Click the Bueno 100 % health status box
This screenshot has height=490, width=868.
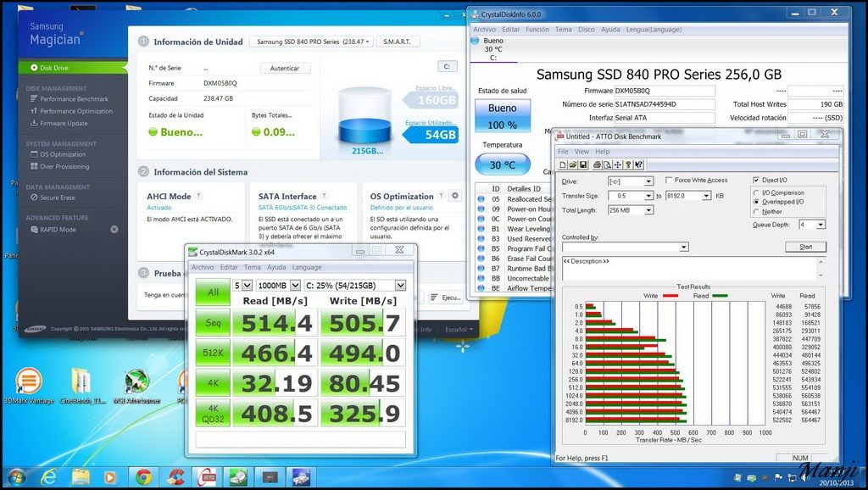[503, 115]
